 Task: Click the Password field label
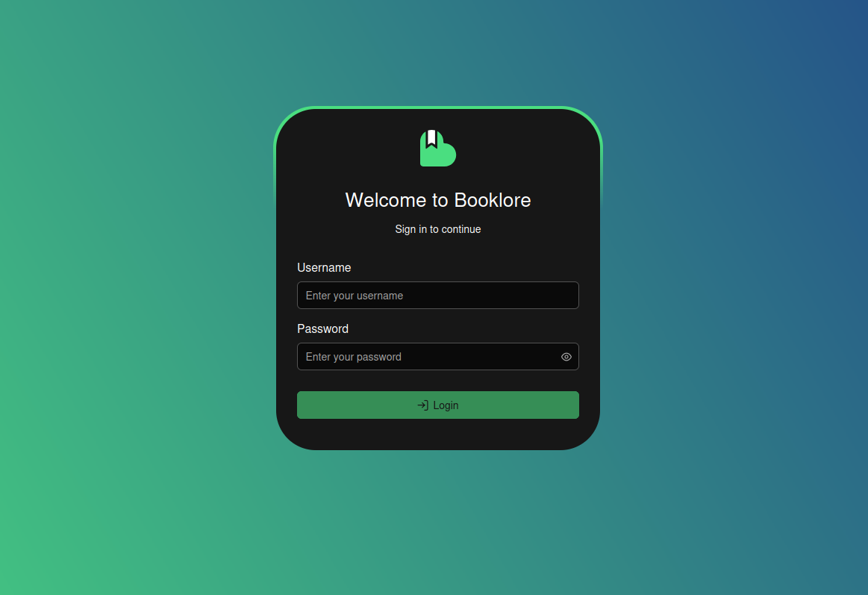[322, 328]
